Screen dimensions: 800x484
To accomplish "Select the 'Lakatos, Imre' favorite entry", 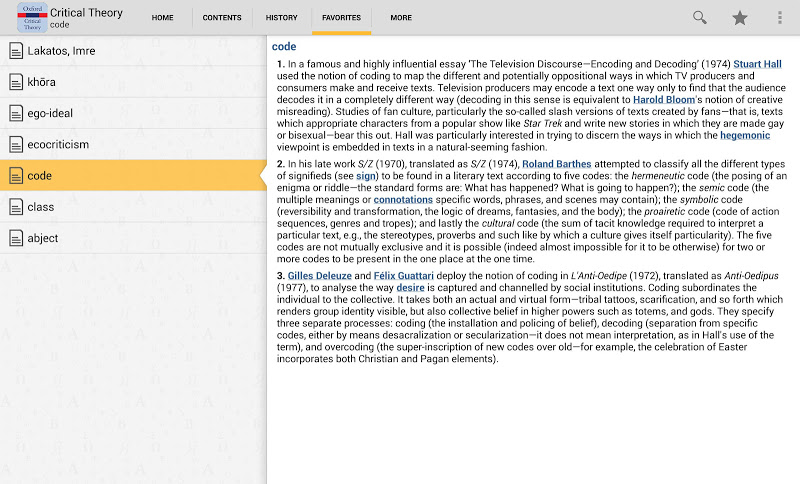I will click(x=133, y=50).
